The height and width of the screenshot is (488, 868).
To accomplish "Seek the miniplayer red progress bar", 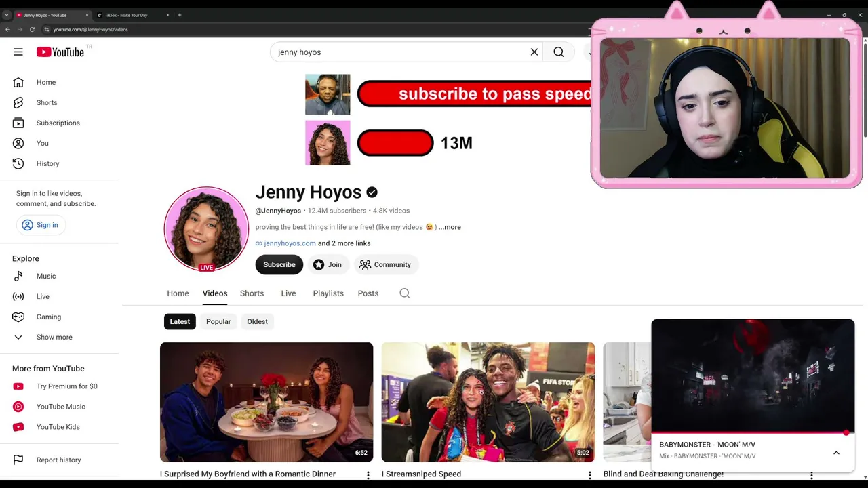I will [753, 432].
